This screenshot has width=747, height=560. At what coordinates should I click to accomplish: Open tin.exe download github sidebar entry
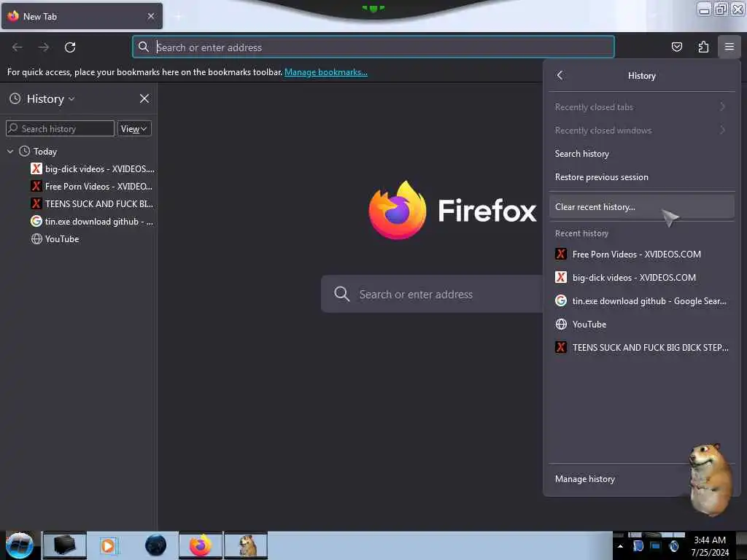point(79,221)
